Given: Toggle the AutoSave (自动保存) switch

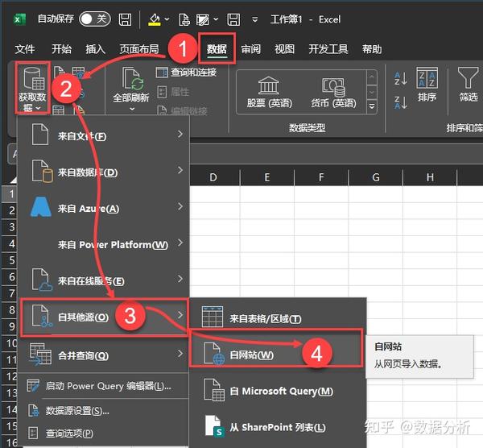Looking at the screenshot, I should pyautogui.click(x=94, y=19).
